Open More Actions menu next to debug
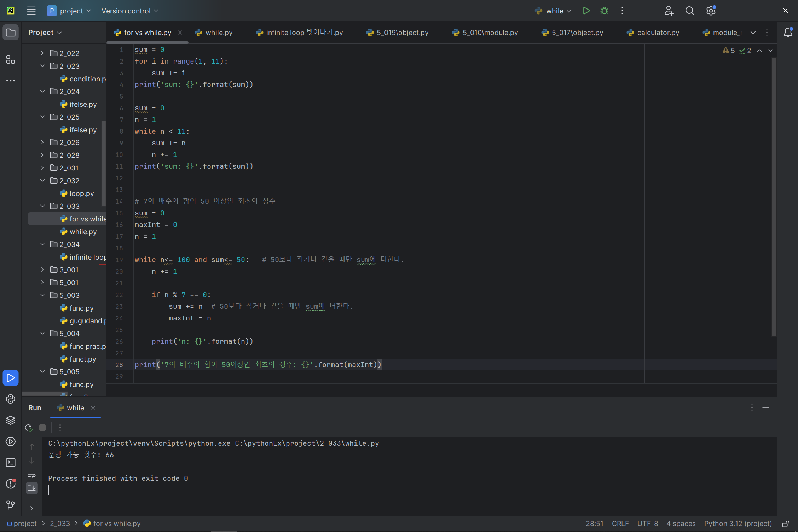 point(622,11)
